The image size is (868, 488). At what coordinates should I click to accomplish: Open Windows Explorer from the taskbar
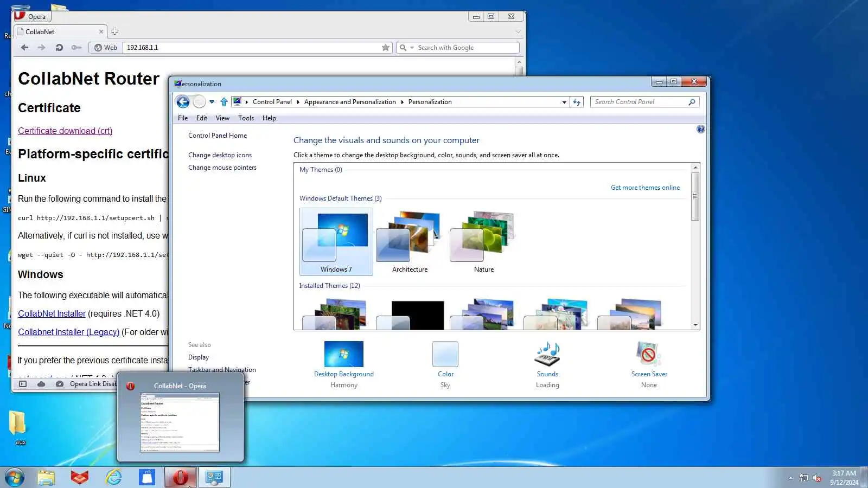[x=46, y=478]
